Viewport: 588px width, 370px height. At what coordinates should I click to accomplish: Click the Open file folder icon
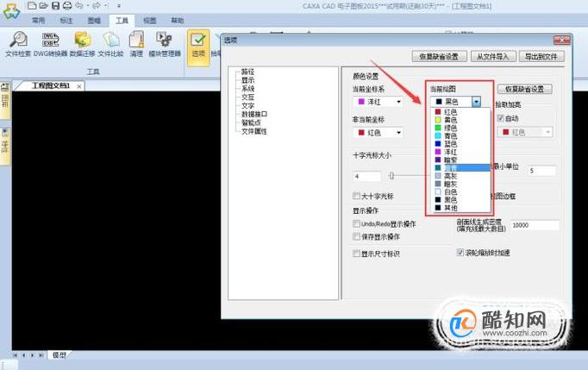[x=43, y=6]
